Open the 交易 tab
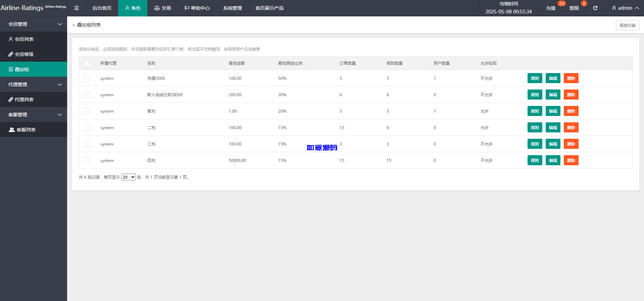 [x=162, y=8]
